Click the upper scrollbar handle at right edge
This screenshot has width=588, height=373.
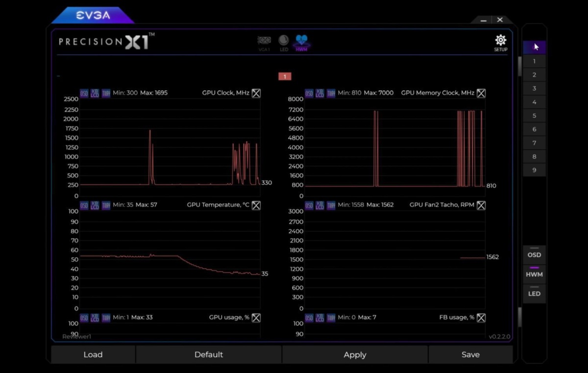pos(519,66)
